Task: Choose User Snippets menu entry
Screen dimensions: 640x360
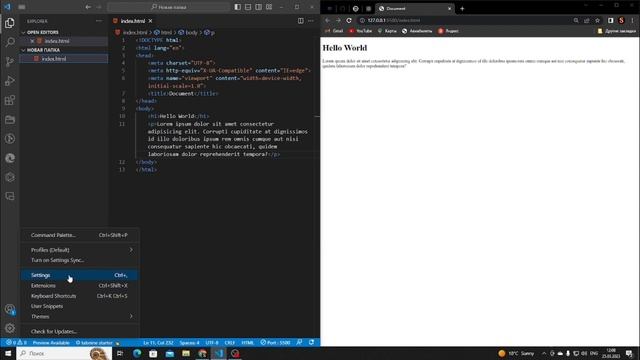Action: (x=80, y=306)
